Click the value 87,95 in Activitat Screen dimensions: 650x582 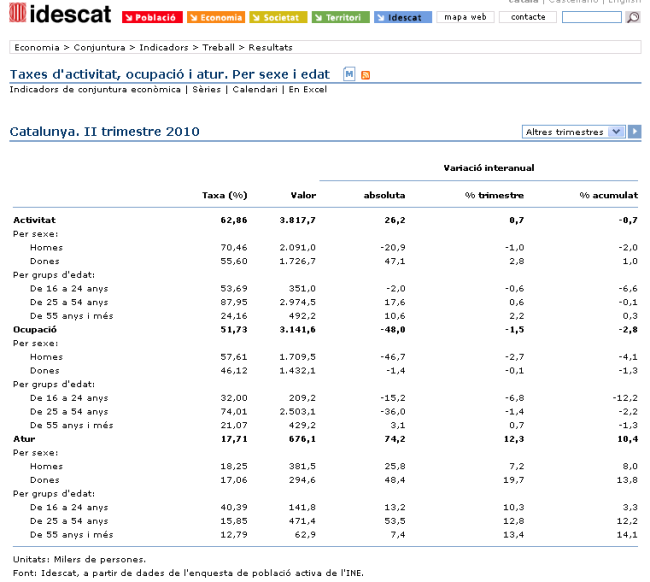point(234,302)
